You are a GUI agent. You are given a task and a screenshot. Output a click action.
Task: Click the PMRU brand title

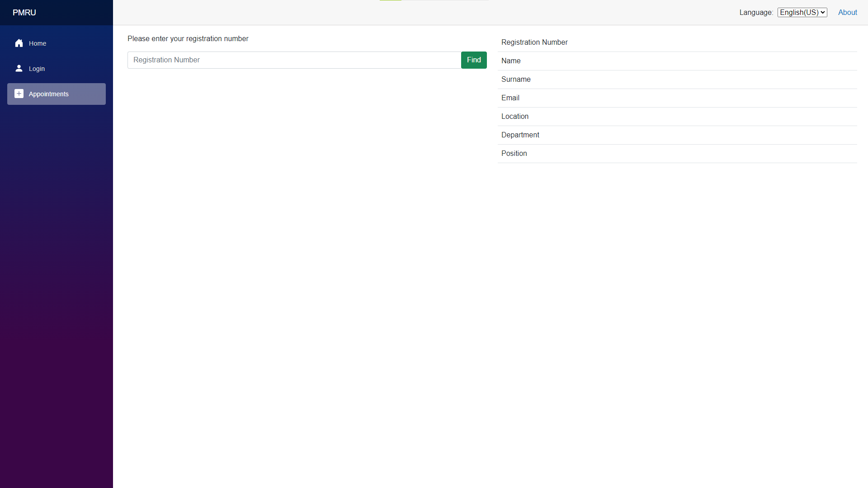coord(24,13)
